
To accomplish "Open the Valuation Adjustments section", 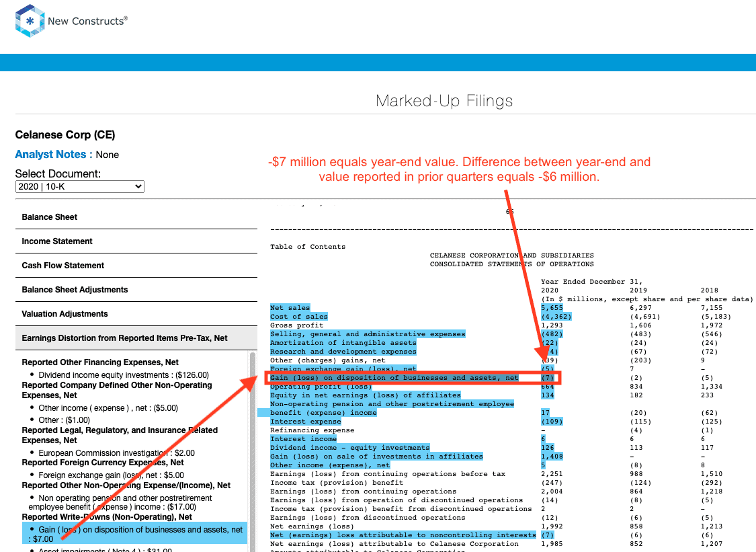I will pos(136,313).
